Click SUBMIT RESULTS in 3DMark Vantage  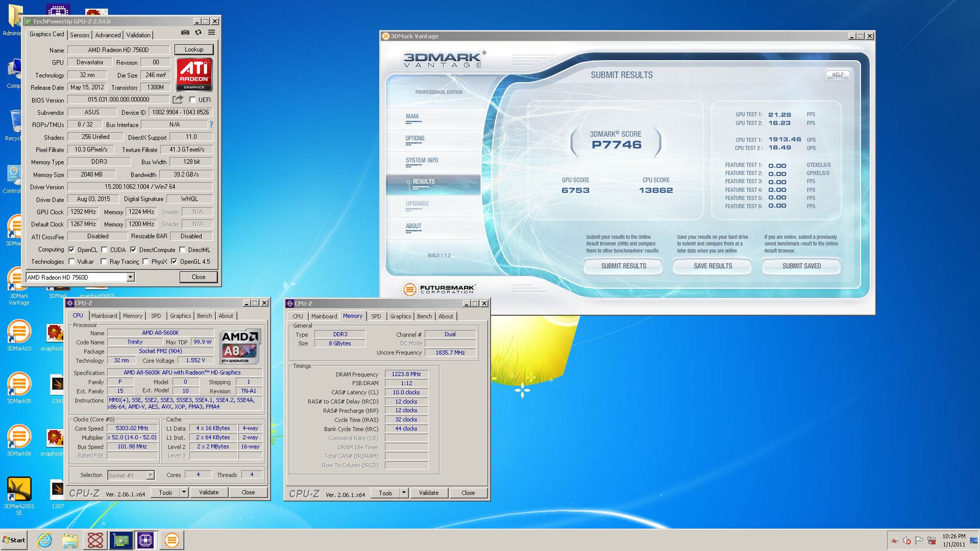(623, 266)
